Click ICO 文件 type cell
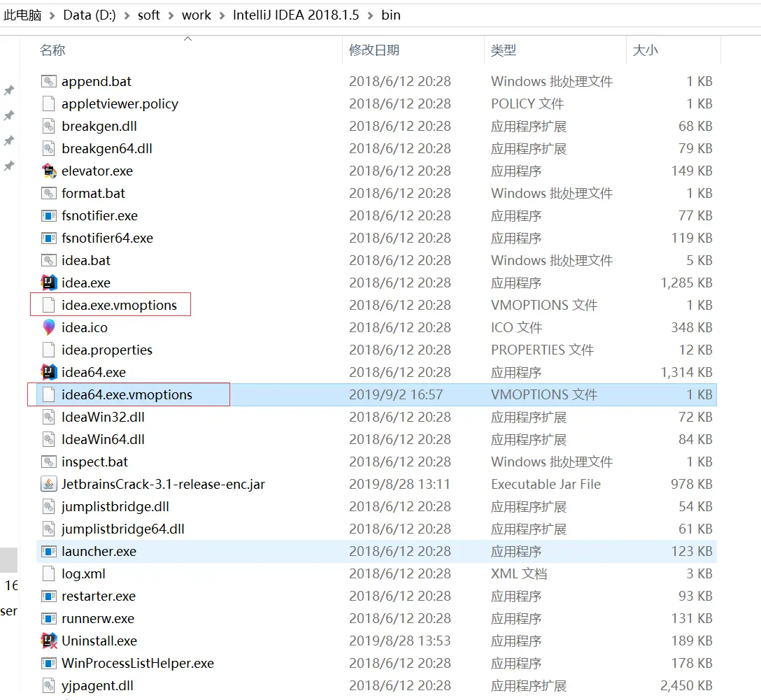 click(x=516, y=327)
